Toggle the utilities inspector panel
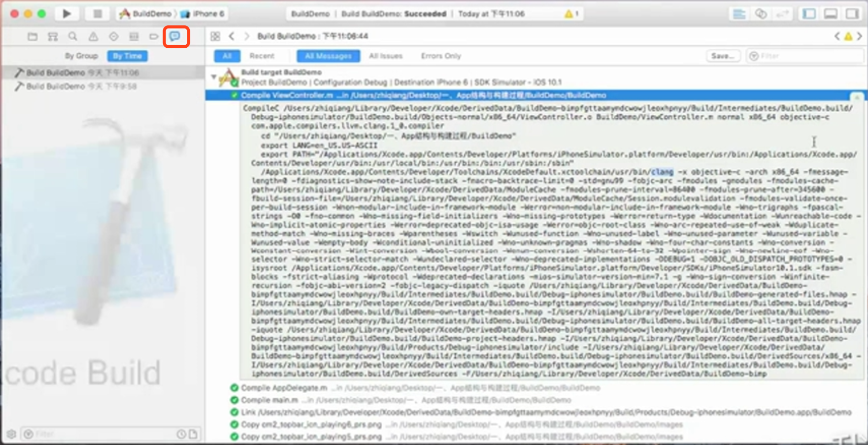The height and width of the screenshot is (445, 868). click(852, 14)
